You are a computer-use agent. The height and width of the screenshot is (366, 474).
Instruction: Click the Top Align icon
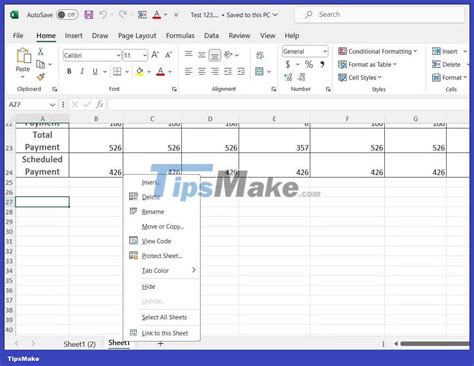pyautogui.click(x=189, y=54)
